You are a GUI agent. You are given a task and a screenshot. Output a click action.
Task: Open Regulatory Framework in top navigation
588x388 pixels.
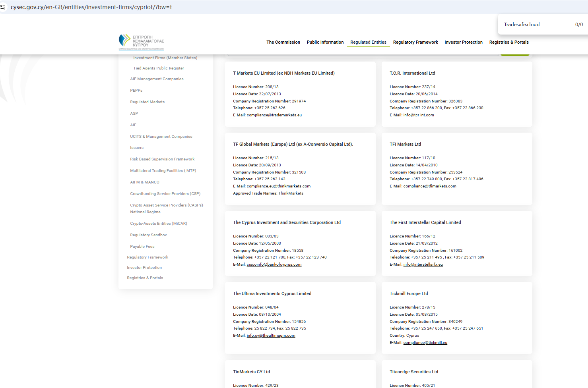(415, 42)
